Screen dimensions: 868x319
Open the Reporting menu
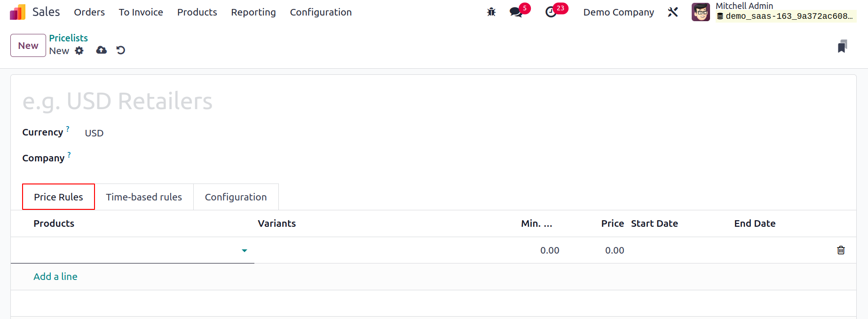click(x=253, y=12)
